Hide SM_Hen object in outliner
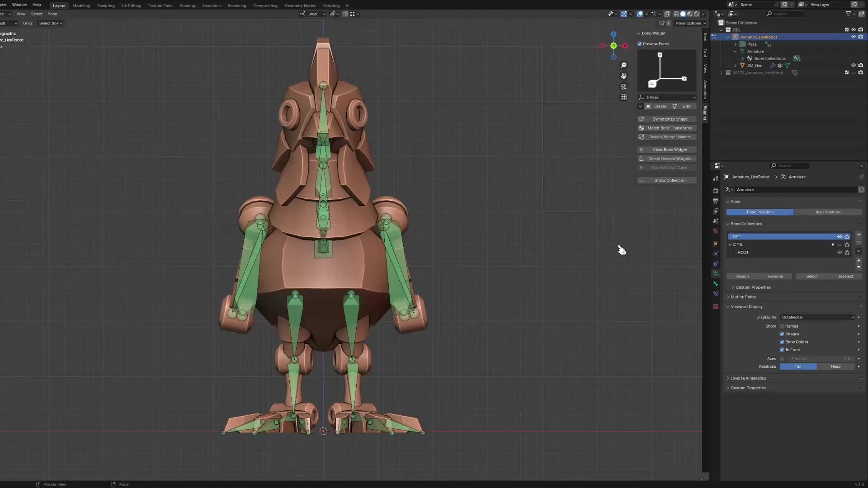 pyautogui.click(x=854, y=66)
